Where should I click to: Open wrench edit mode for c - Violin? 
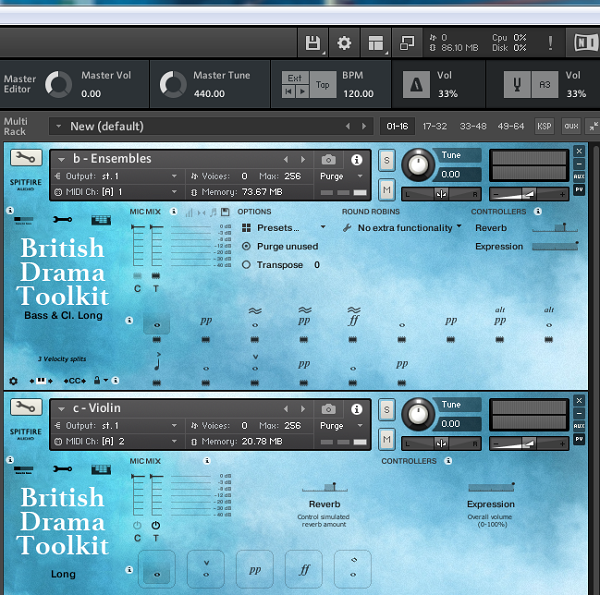click(x=26, y=407)
